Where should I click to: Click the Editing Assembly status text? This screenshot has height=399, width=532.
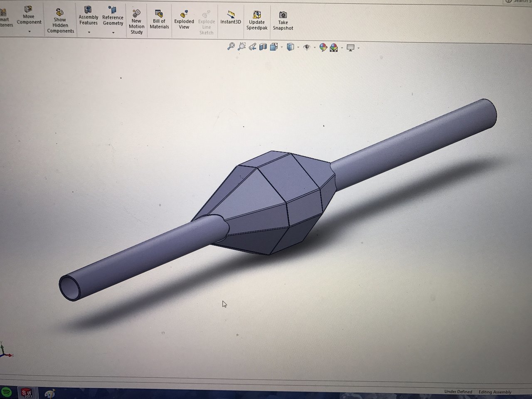495,392
